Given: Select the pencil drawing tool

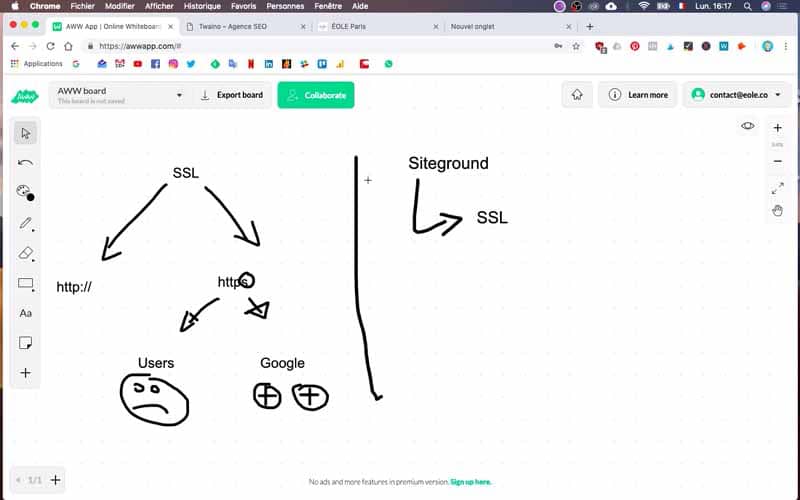Looking at the screenshot, I should pos(25,223).
